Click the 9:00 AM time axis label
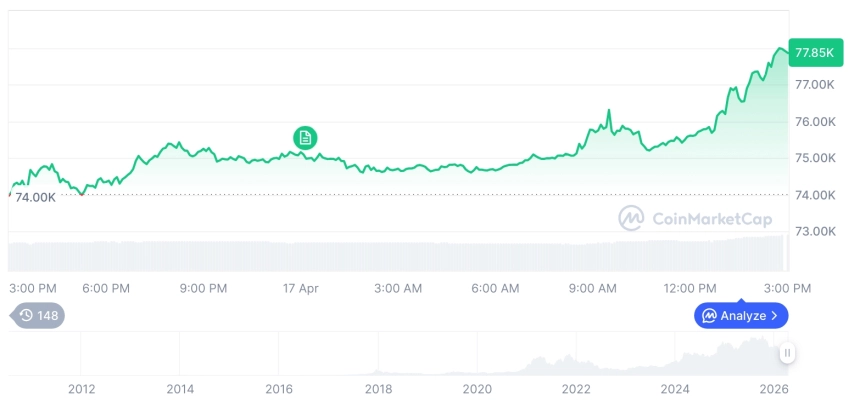 (x=593, y=288)
